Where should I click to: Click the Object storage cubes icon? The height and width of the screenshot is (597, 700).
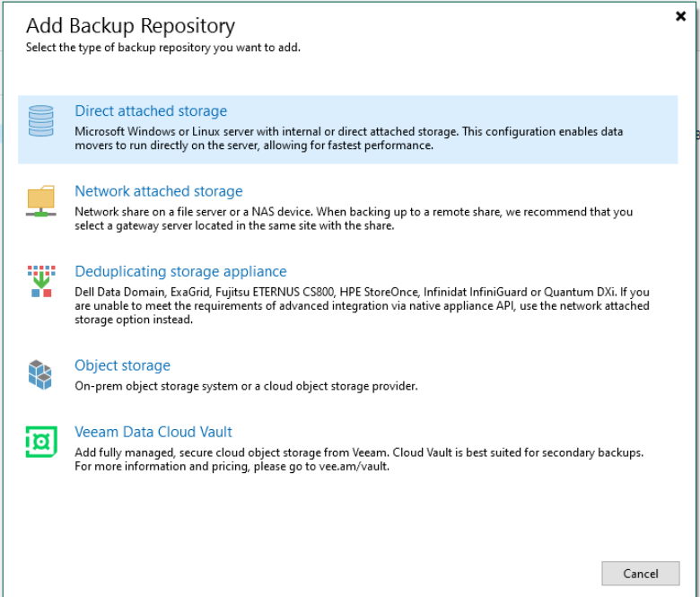pos(40,374)
